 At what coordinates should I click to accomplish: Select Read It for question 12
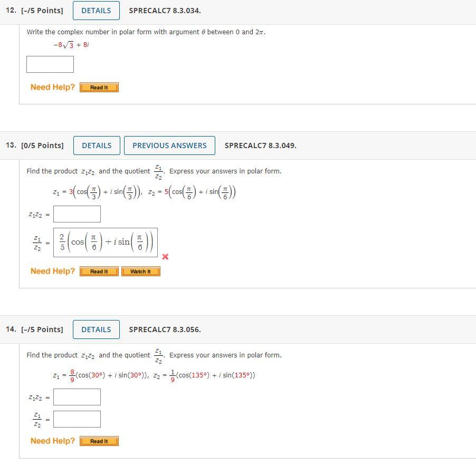[99, 87]
